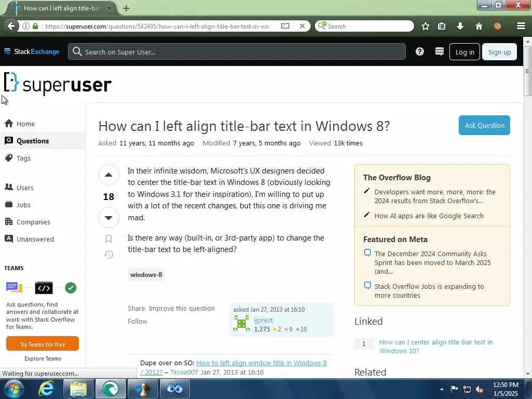The width and height of the screenshot is (532, 399).
Task: Click the orange extension icon in toolbar
Action: pos(498,26)
